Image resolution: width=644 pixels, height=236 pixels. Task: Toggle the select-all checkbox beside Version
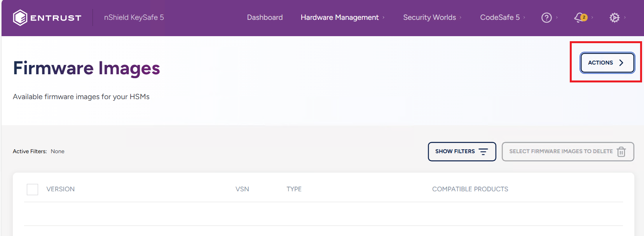point(32,189)
